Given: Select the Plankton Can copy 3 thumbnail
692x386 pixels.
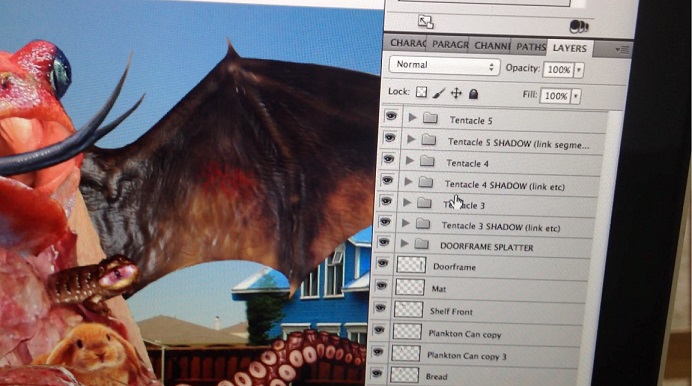Looking at the screenshot, I should point(406,353).
